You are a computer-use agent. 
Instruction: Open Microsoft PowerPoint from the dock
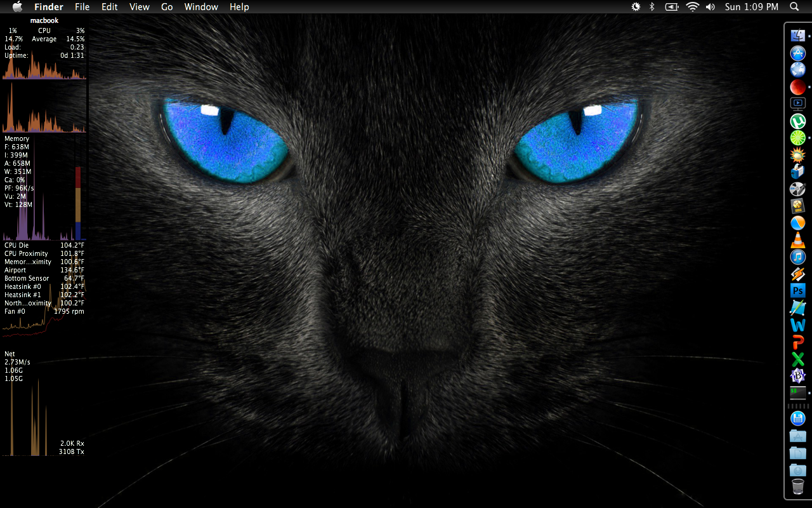797,342
